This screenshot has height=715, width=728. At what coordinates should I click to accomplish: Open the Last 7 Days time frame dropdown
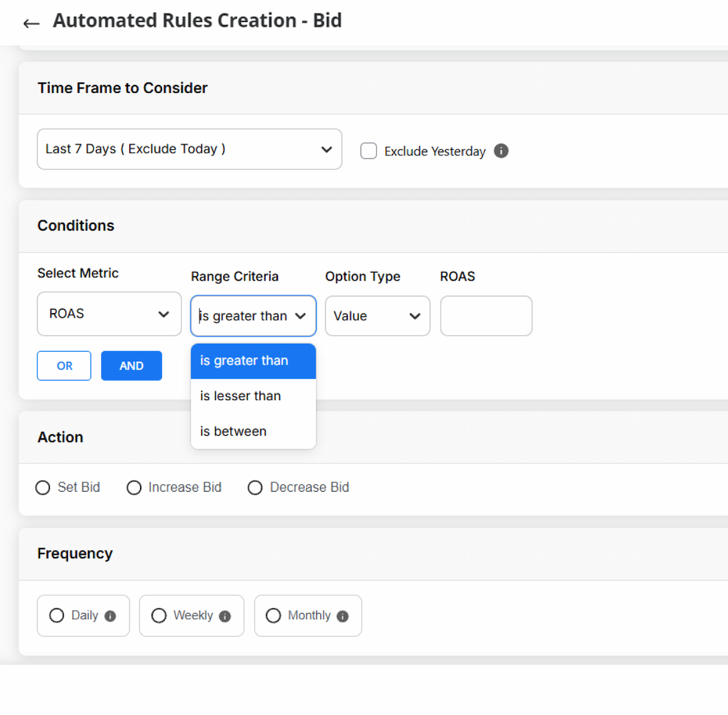[x=189, y=149]
